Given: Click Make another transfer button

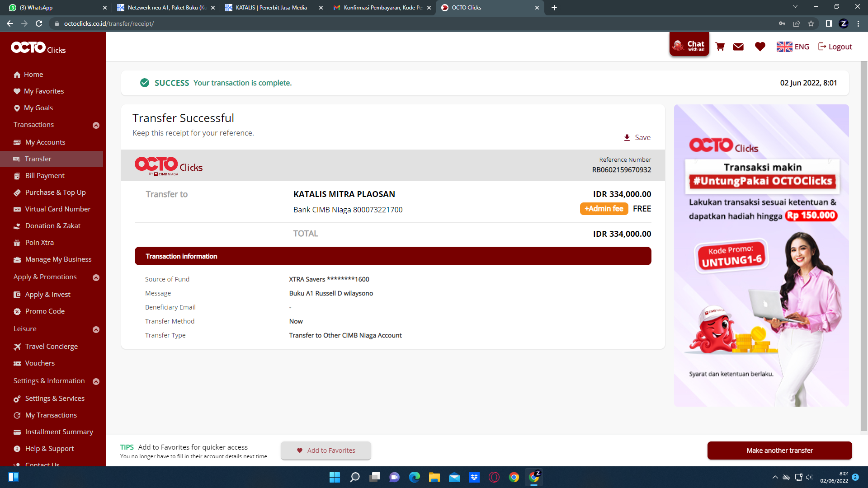Looking at the screenshot, I should click(x=779, y=450).
